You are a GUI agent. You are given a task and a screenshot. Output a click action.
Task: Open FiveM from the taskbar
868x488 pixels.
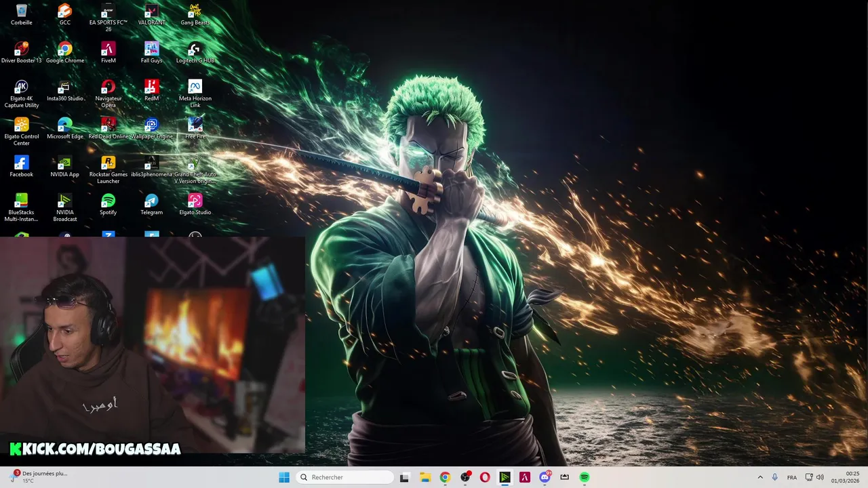525,477
